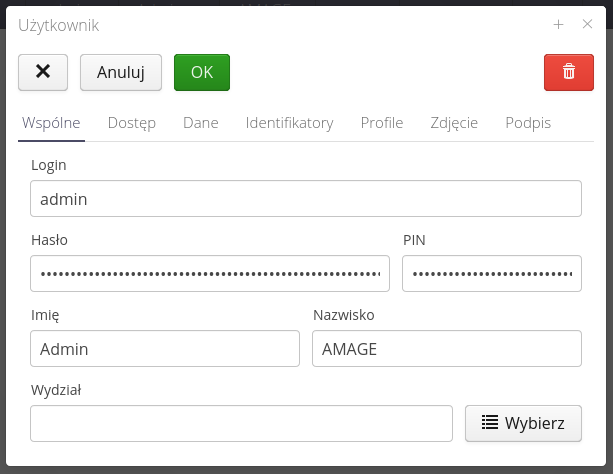Click the Login field containing admin
The height and width of the screenshot is (474, 613).
306,198
